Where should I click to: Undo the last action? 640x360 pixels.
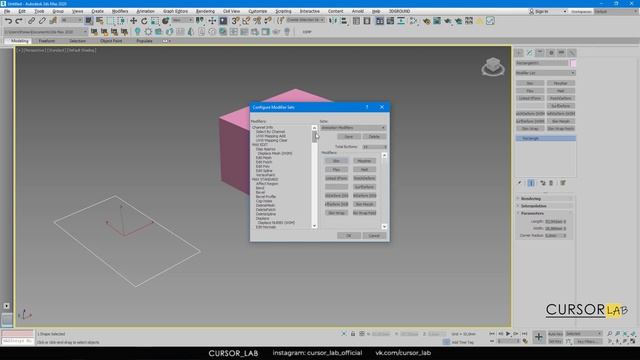click(8, 21)
